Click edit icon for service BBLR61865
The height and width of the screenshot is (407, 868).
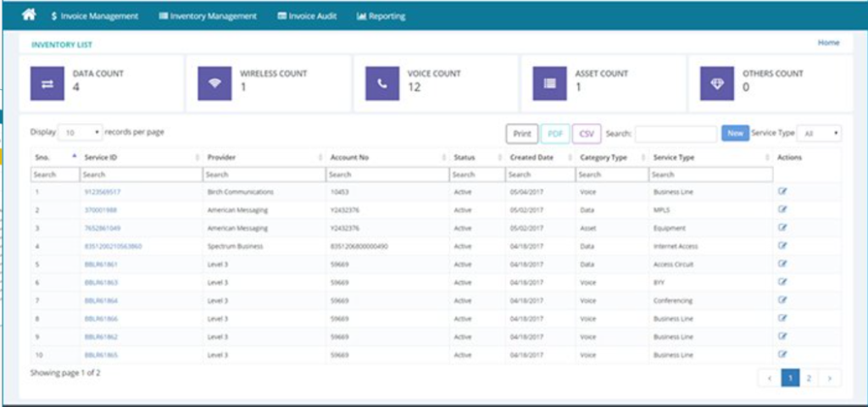click(782, 354)
